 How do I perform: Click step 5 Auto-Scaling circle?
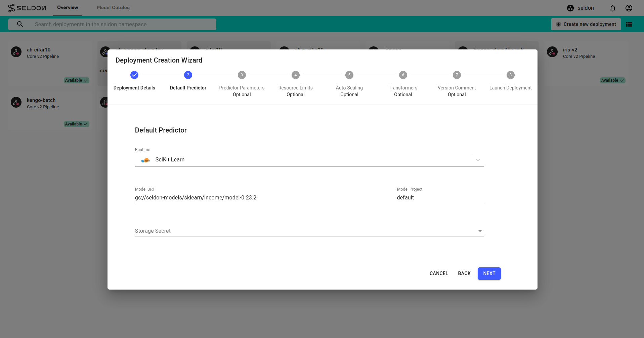click(x=349, y=75)
